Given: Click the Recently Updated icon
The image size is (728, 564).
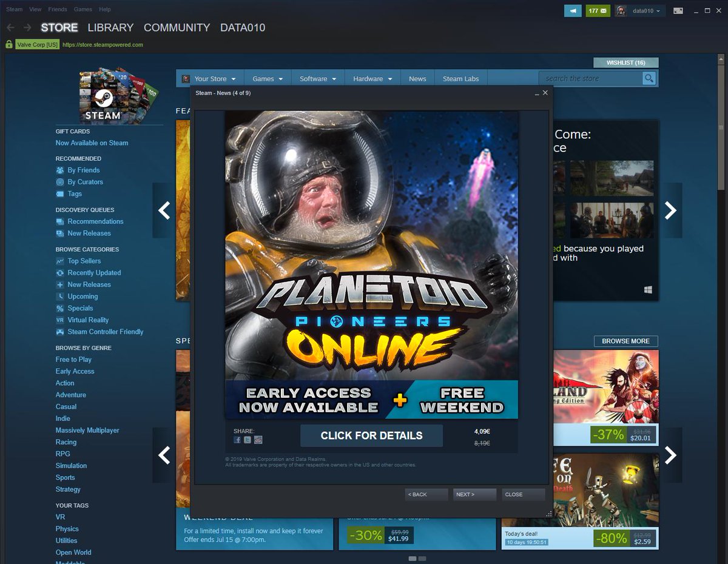Looking at the screenshot, I should [x=60, y=273].
